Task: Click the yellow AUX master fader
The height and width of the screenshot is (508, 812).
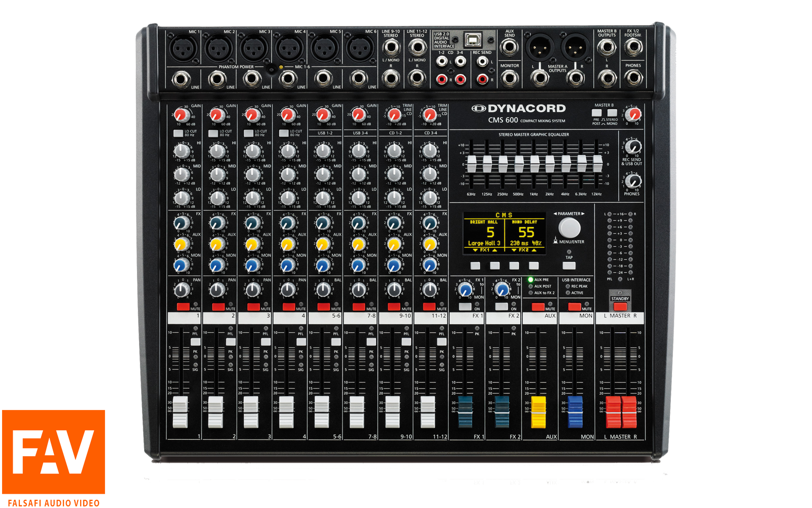Action: click(538, 412)
